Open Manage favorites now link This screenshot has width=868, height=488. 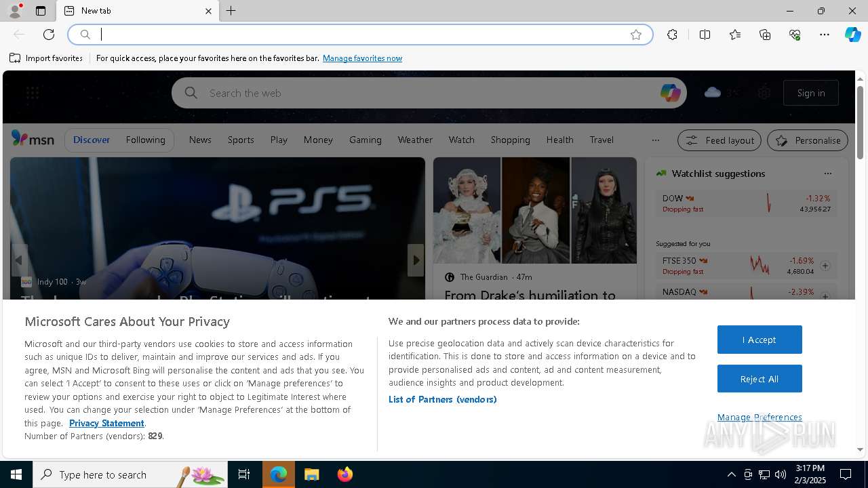tap(362, 58)
